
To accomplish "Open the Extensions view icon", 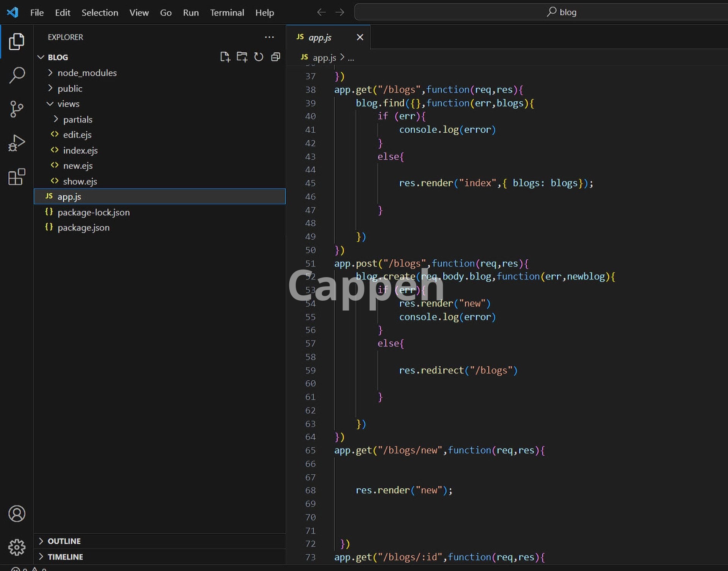I will click(17, 177).
